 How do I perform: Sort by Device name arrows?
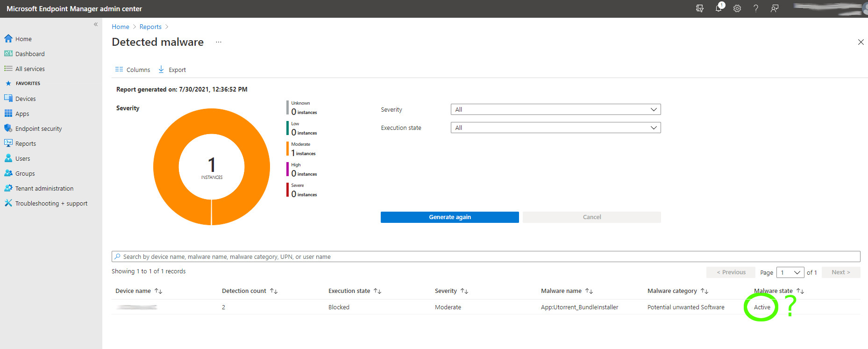(158, 291)
